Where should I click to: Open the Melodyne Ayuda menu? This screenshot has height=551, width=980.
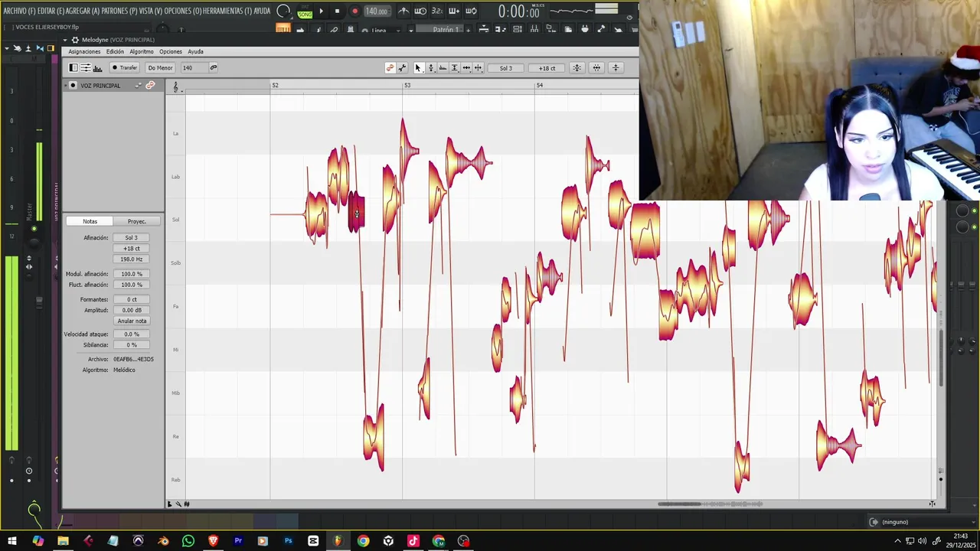195,52
